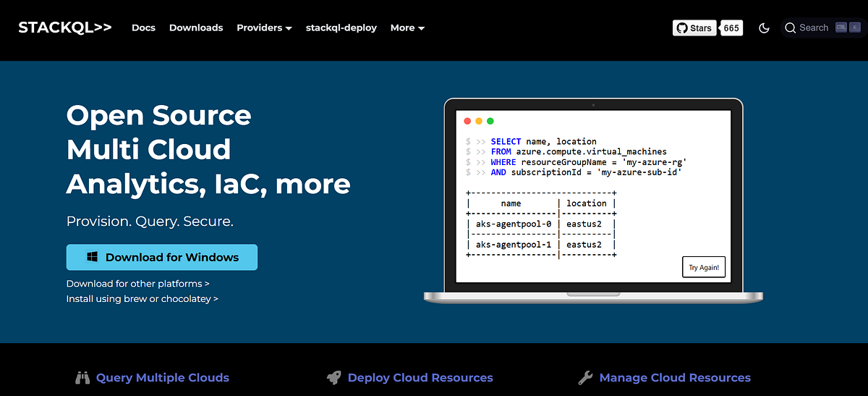This screenshot has height=396, width=868.
Task: Click the CTRL K shortcut badge
Action: (848, 28)
